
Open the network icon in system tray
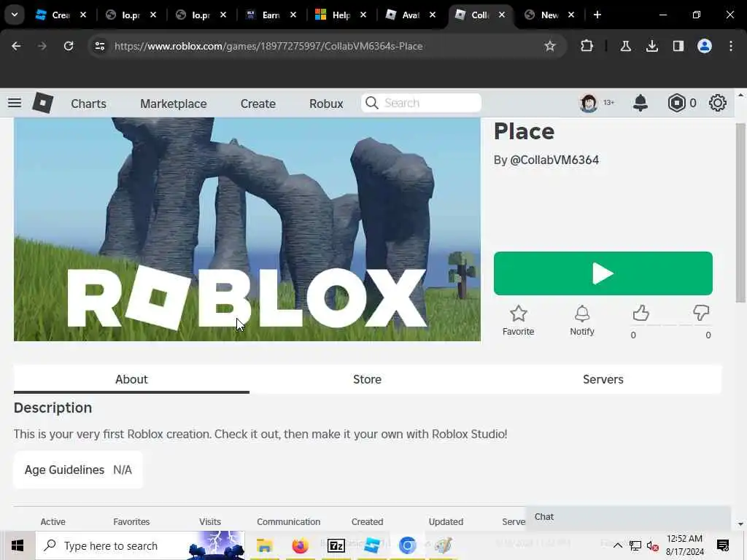pos(635,545)
